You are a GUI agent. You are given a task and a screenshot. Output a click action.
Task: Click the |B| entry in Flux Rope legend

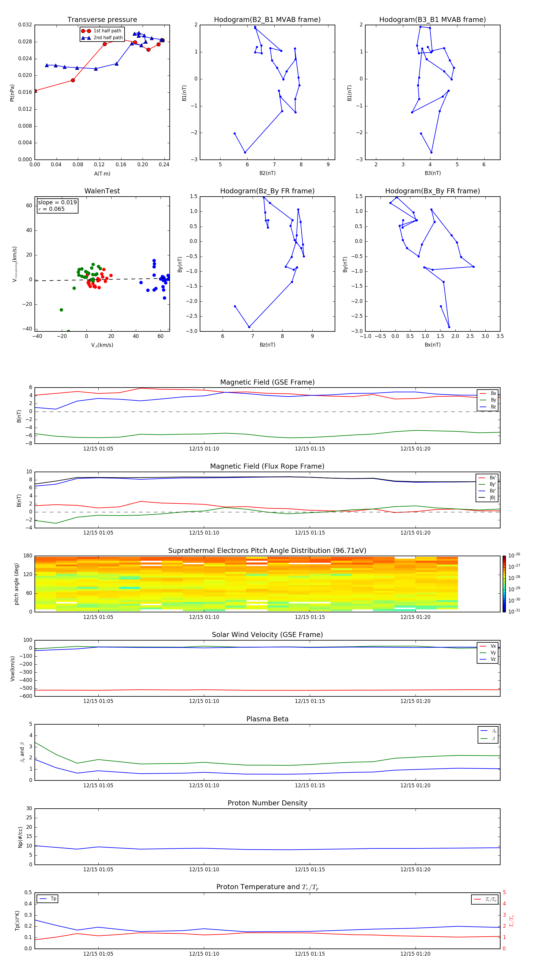487,498
